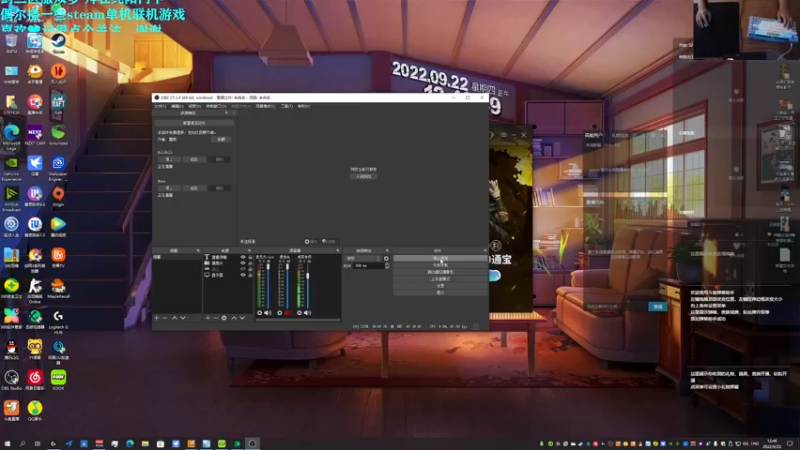Open OBS from the Windows taskbar
Image resolution: width=800 pixels, height=450 pixels.
pos(252,444)
